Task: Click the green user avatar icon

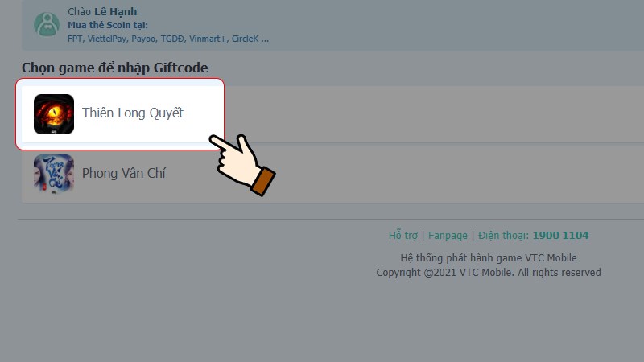Action: pyautogui.click(x=47, y=24)
